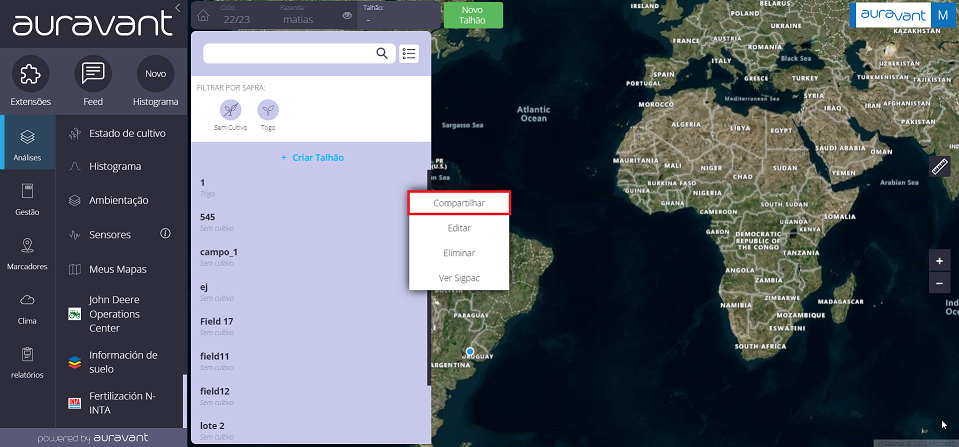
Task: Click the home icon in top bar
Action: pyautogui.click(x=204, y=15)
